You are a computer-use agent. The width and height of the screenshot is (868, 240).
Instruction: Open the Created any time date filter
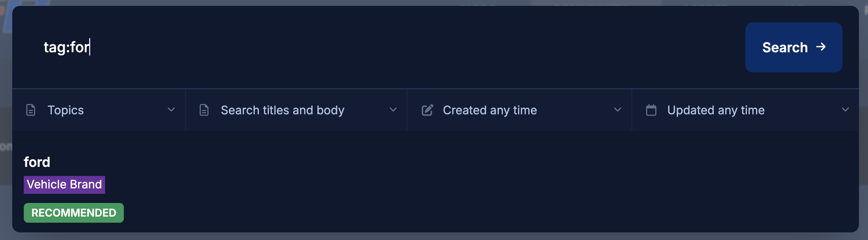[x=490, y=110]
